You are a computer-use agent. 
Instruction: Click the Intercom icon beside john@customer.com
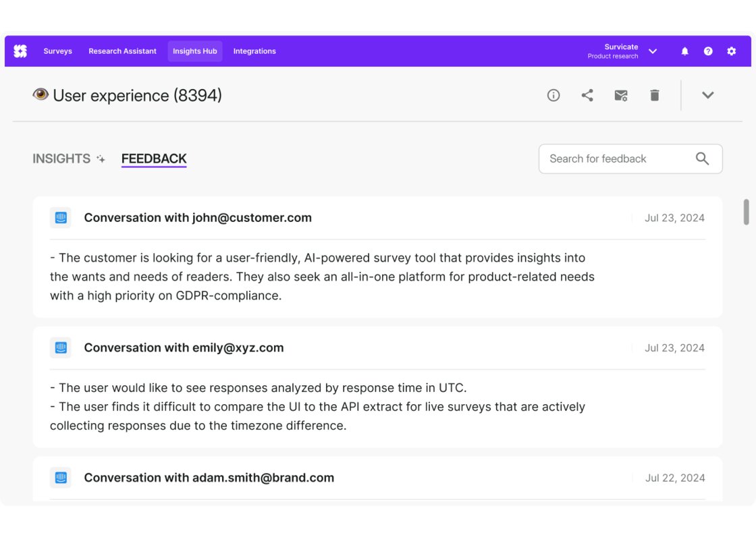[x=61, y=218]
